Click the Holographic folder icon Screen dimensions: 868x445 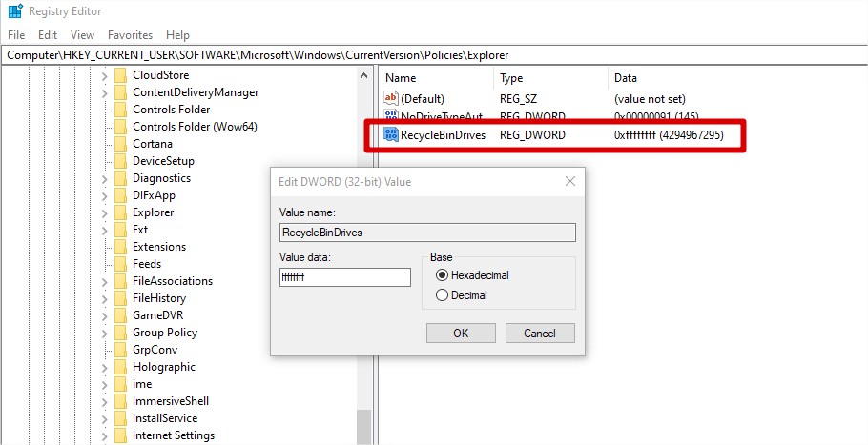tap(121, 367)
